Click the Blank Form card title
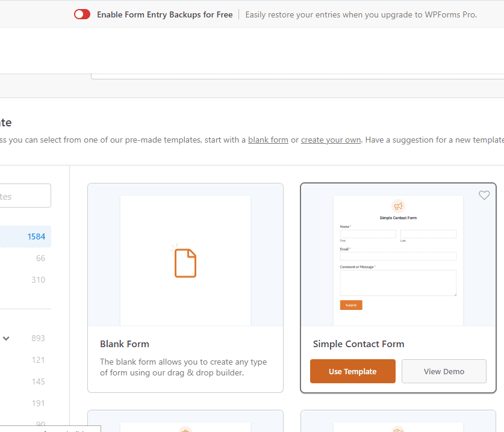The image size is (504, 432). (125, 344)
